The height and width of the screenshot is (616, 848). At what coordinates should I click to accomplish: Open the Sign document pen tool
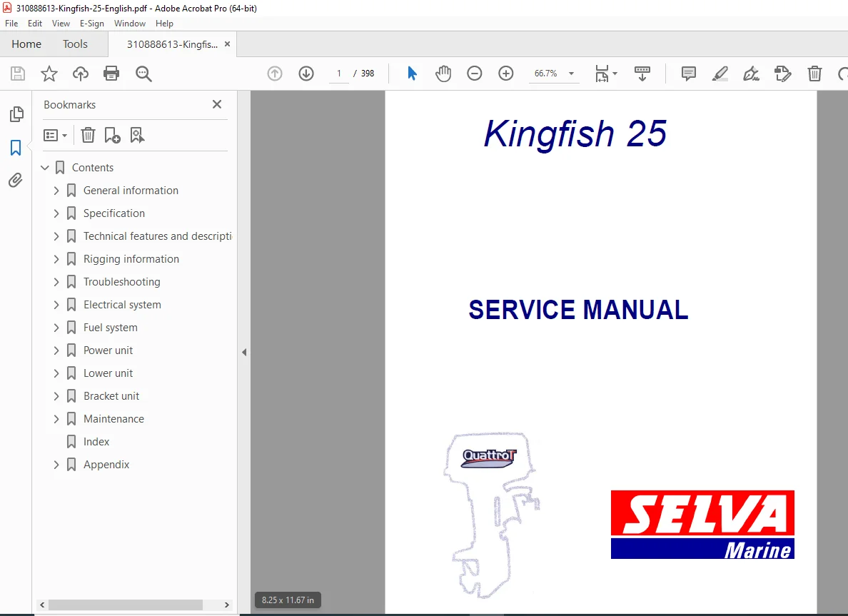[751, 74]
